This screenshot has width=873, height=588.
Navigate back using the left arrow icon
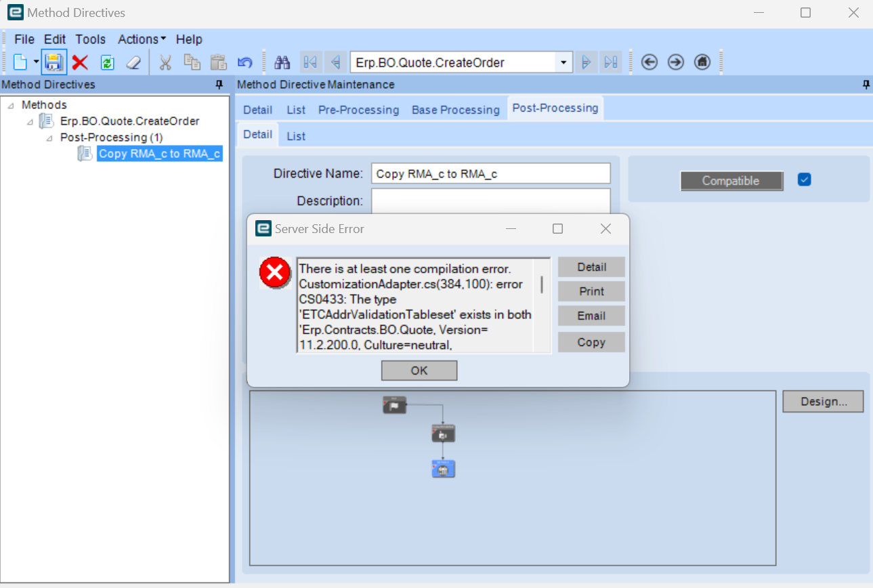pyautogui.click(x=649, y=62)
